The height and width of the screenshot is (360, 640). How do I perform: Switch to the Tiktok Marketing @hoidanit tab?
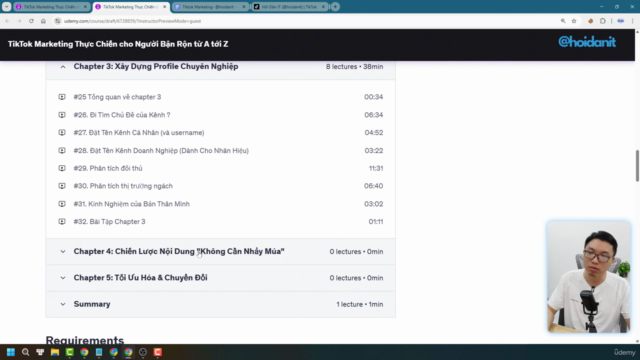(210, 7)
